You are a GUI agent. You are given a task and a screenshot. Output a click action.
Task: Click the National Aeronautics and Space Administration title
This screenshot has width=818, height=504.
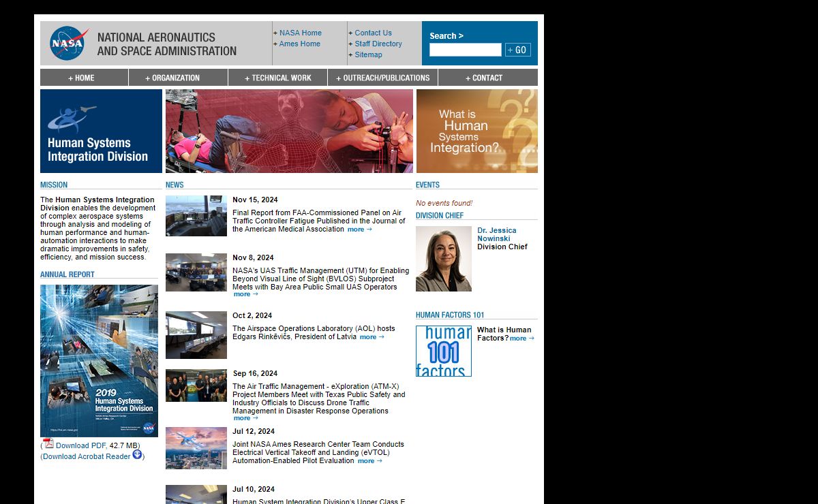[x=166, y=44]
